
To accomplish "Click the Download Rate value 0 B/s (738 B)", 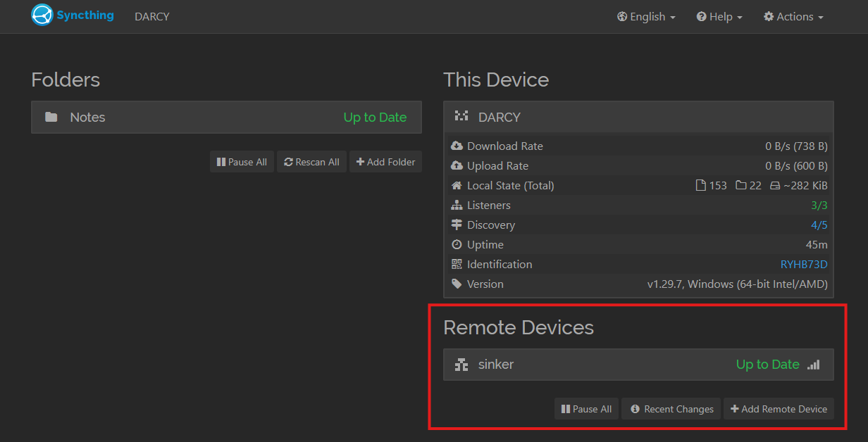I will tap(797, 146).
